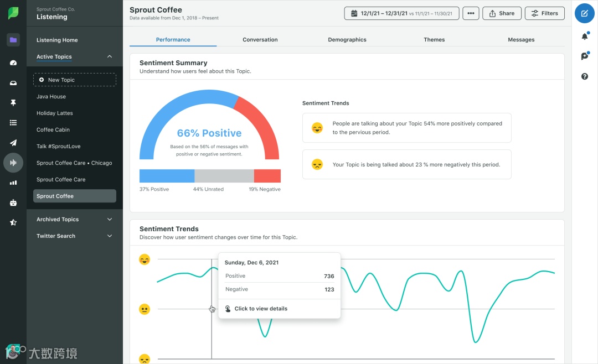Viewport: 598px width, 364px height.
Task: Click 'Click to view details' in tooltip
Action: [x=261, y=309]
